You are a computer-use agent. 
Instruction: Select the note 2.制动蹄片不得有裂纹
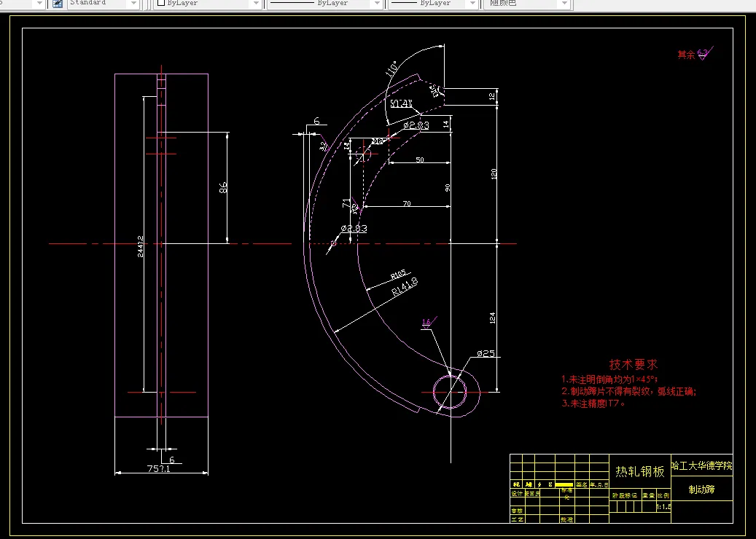point(628,392)
